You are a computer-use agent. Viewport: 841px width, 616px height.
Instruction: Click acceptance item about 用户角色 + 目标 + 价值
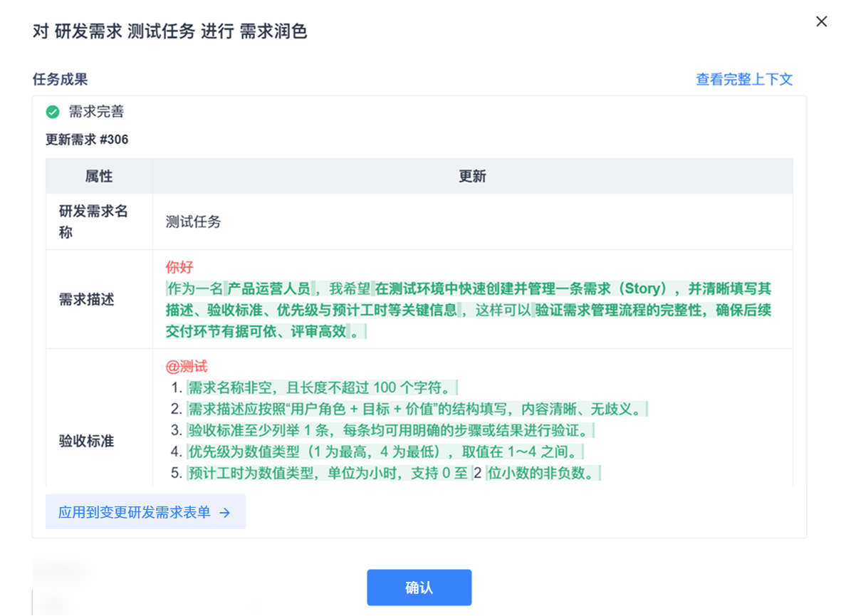pos(417,409)
